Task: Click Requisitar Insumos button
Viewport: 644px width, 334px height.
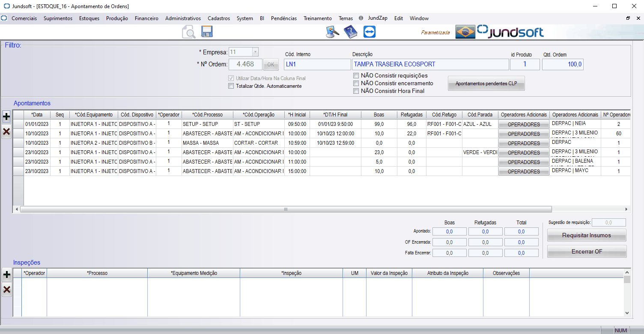Action: pos(587,235)
